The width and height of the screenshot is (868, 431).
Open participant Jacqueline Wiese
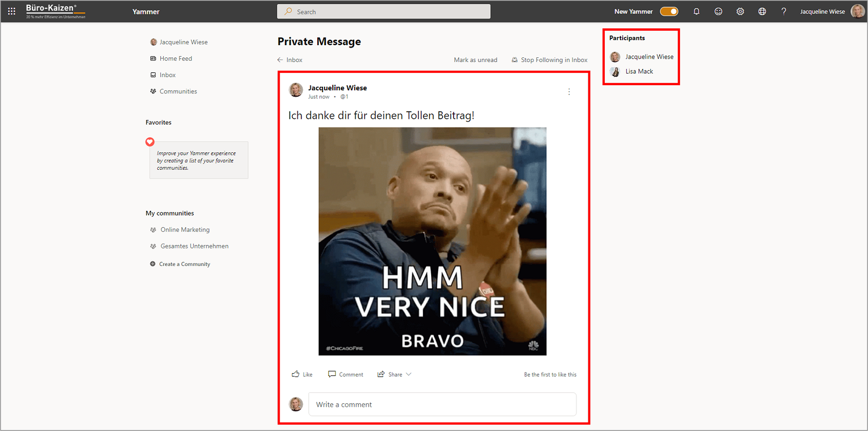649,57
